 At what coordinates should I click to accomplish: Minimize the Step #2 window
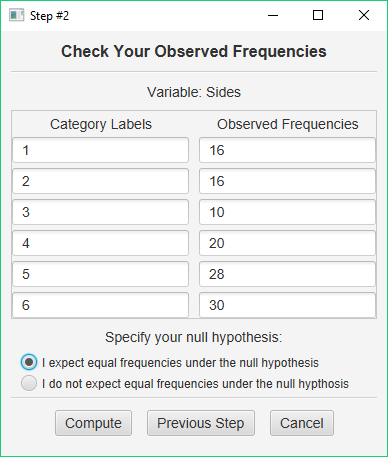(x=273, y=15)
